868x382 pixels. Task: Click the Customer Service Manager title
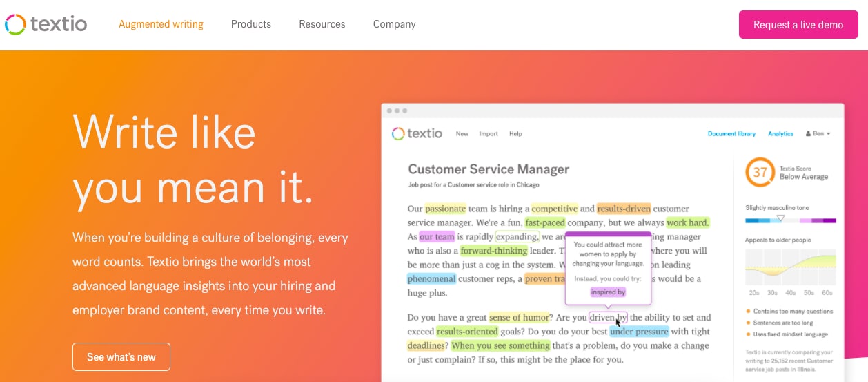pos(489,169)
